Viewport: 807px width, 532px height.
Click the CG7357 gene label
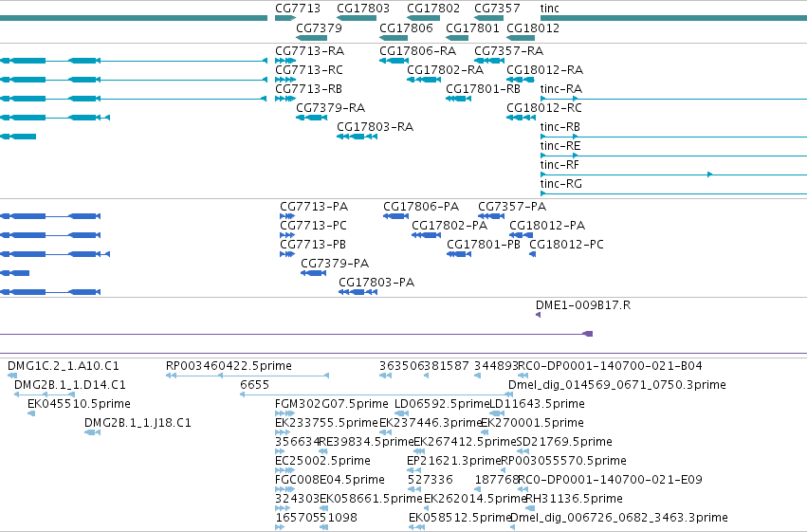pos(497,9)
